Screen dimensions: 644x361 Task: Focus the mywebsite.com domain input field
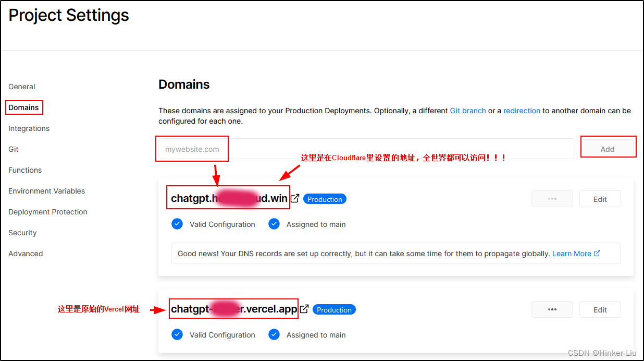pyautogui.click(x=366, y=149)
